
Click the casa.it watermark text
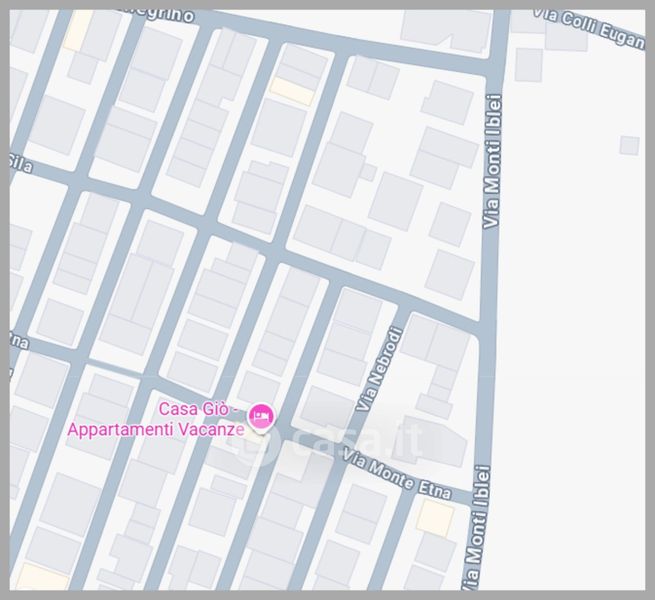tap(359, 439)
